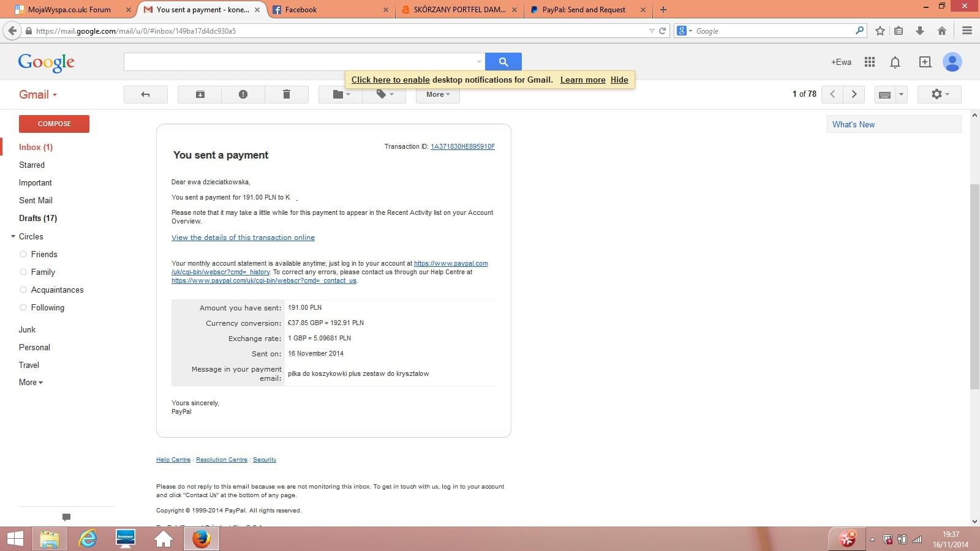Select the Friends circle

44,254
